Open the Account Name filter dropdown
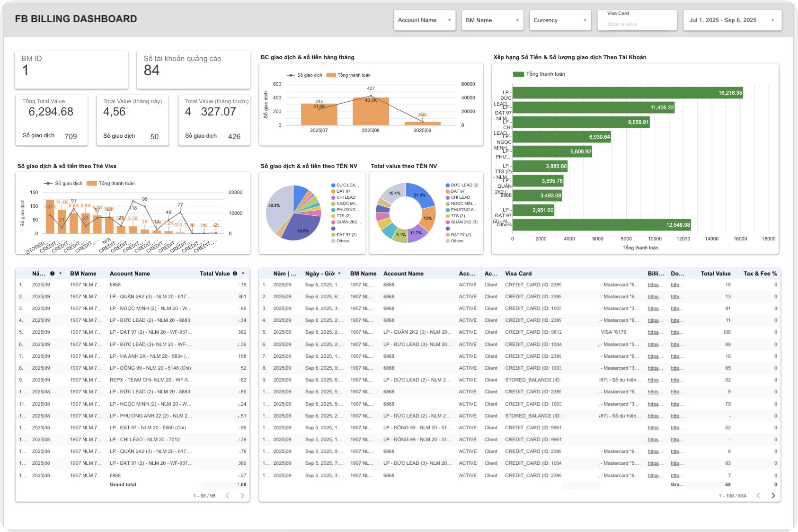The image size is (798, 532). pyautogui.click(x=424, y=20)
